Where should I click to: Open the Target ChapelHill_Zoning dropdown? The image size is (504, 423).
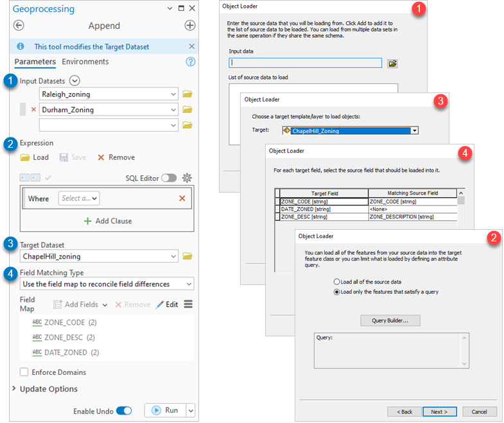tap(415, 130)
